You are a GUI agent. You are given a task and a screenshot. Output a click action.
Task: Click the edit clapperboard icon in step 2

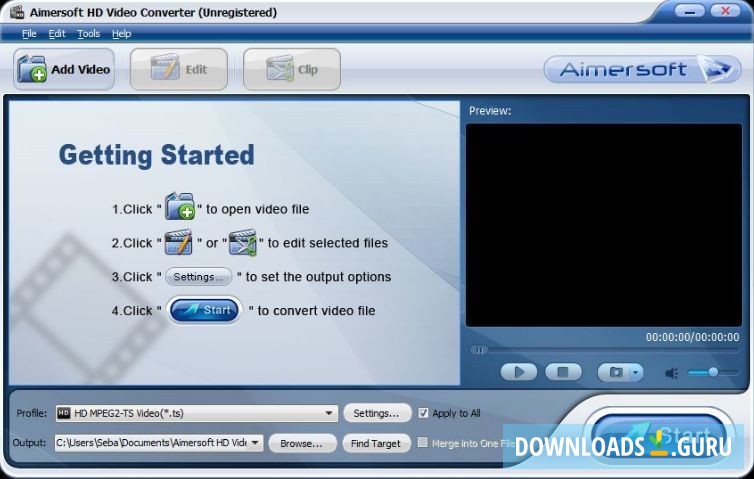pos(178,242)
